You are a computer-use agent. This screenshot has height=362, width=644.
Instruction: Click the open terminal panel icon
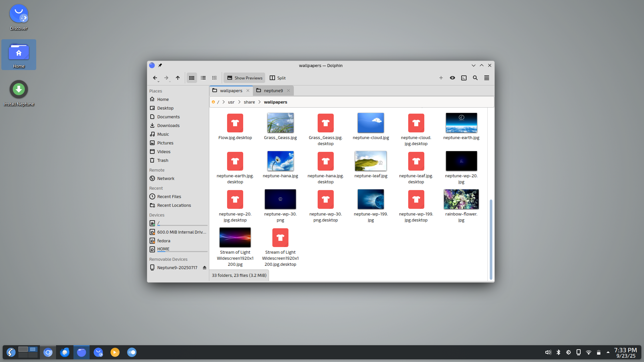click(x=464, y=78)
